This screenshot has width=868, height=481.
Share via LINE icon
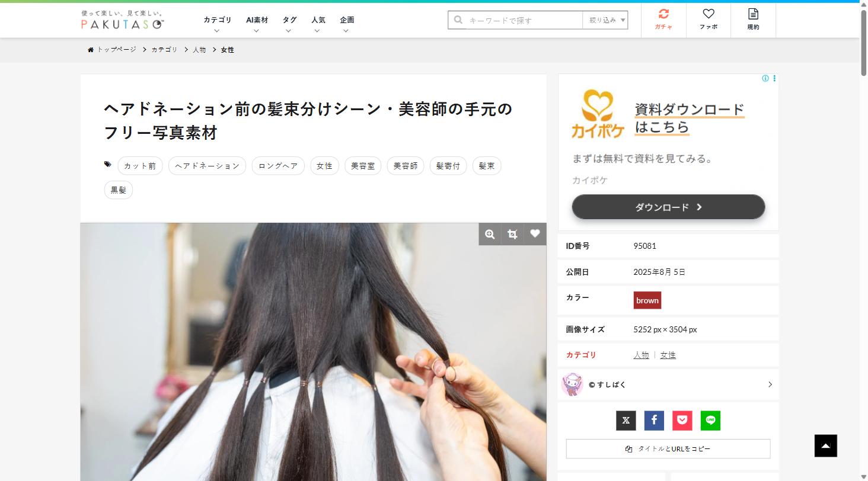[x=710, y=421]
